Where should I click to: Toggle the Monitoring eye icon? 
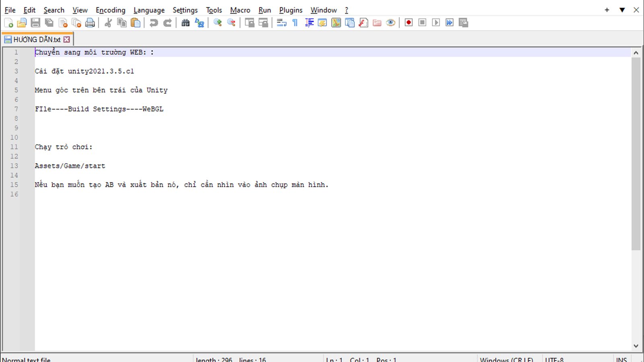tap(390, 23)
